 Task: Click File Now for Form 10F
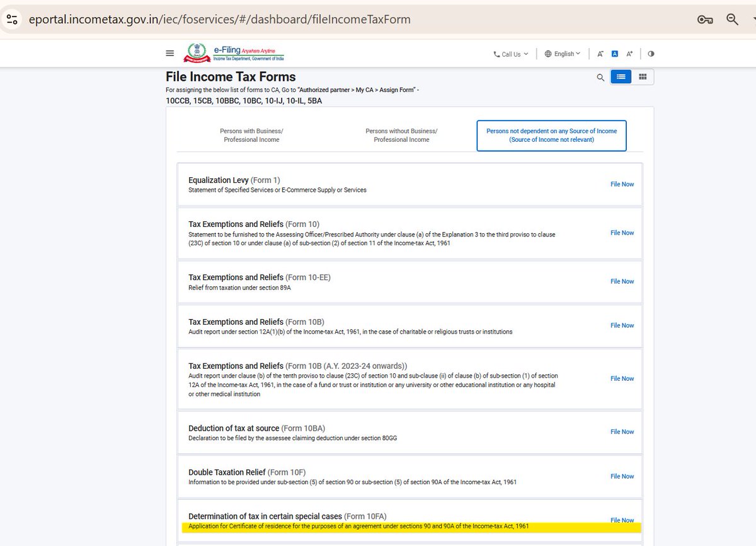tap(622, 476)
